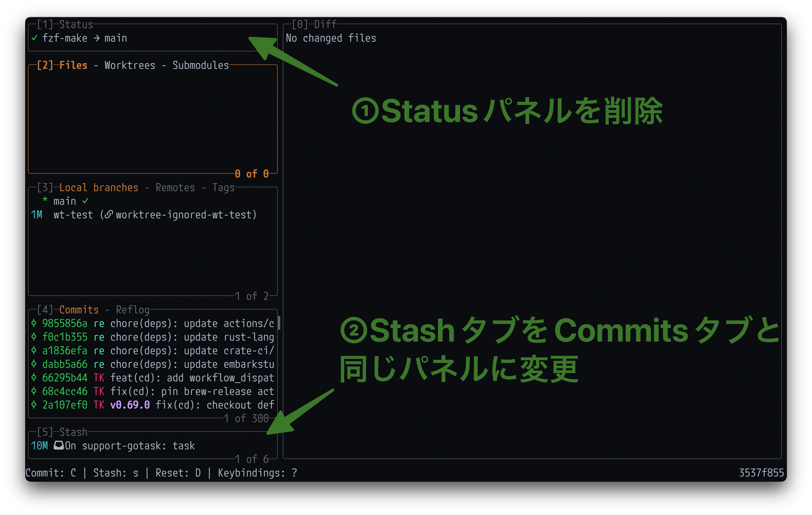Image resolution: width=812 pixels, height=515 pixels.
Task: Click the v0.69.0 tag label
Action: [x=130, y=405]
